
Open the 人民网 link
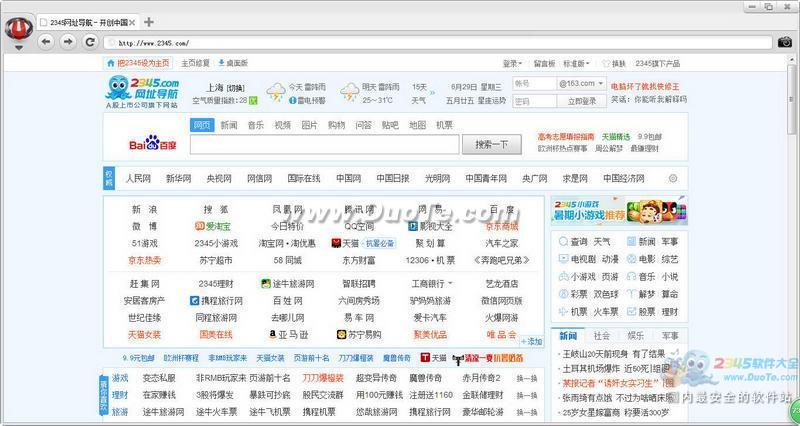tap(138, 179)
